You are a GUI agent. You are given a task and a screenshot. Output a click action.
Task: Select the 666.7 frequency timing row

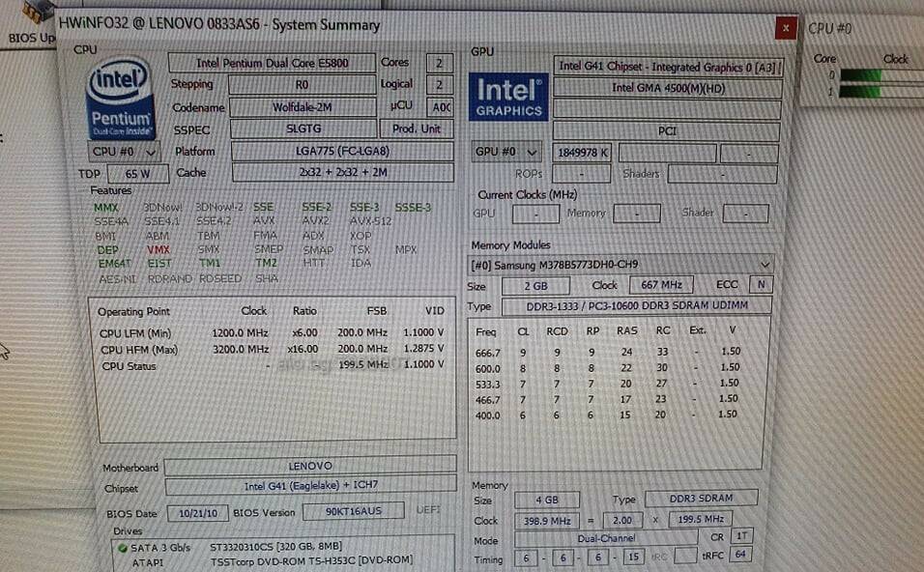tap(607, 353)
